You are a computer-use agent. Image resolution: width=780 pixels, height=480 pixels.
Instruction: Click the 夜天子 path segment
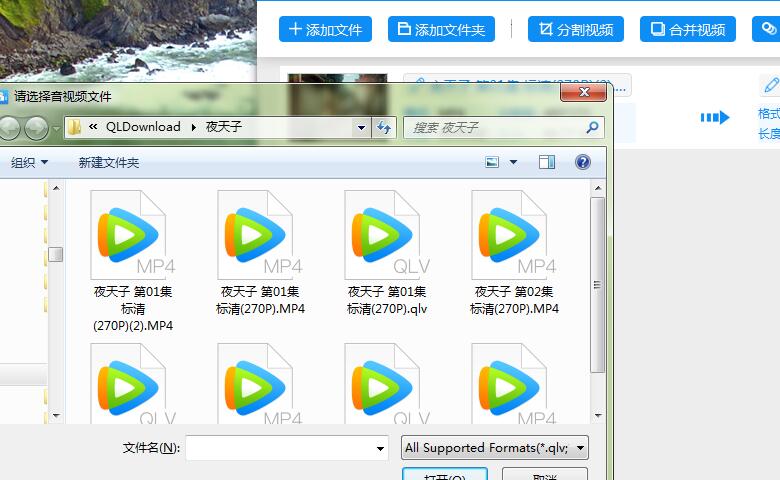224,127
